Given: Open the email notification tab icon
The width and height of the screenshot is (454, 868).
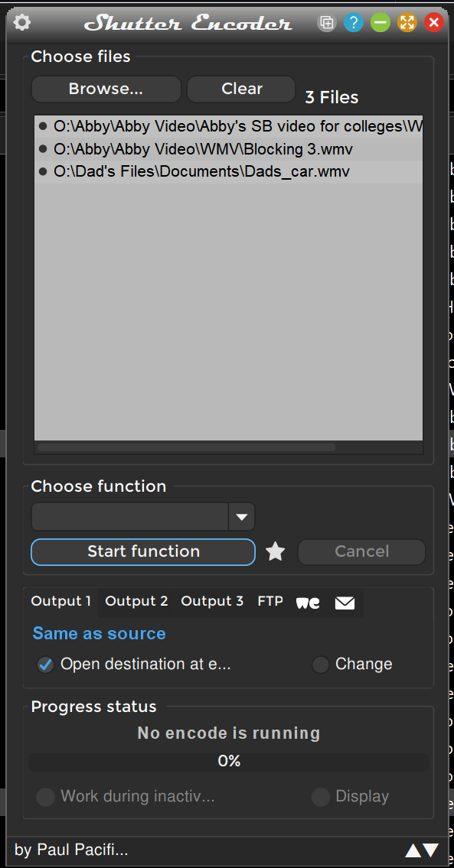Looking at the screenshot, I should pos(345,603).
